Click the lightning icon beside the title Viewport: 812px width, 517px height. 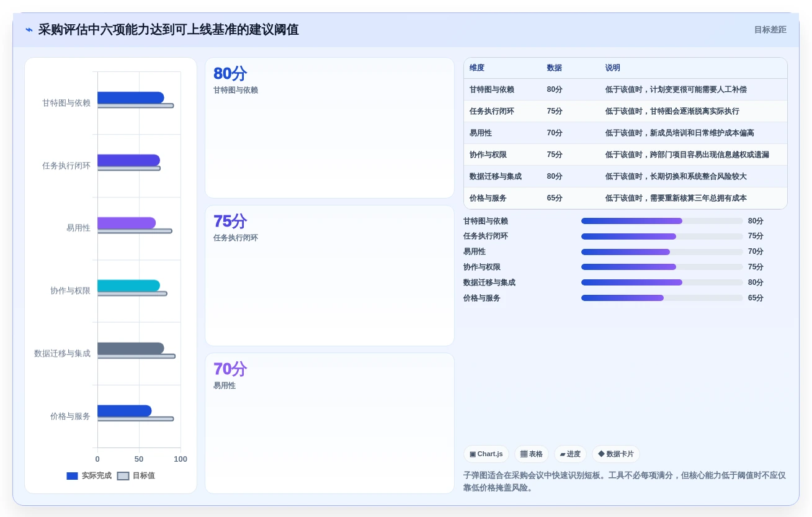point(29,30)
